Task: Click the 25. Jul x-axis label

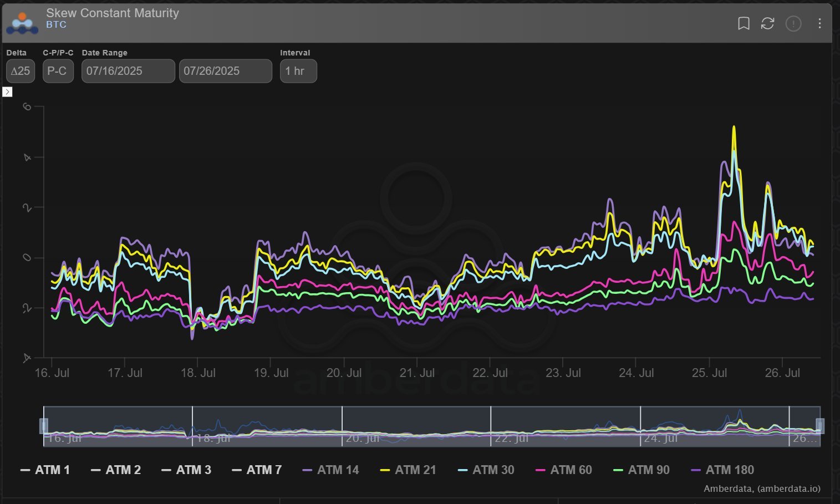Action: point(709,373)
